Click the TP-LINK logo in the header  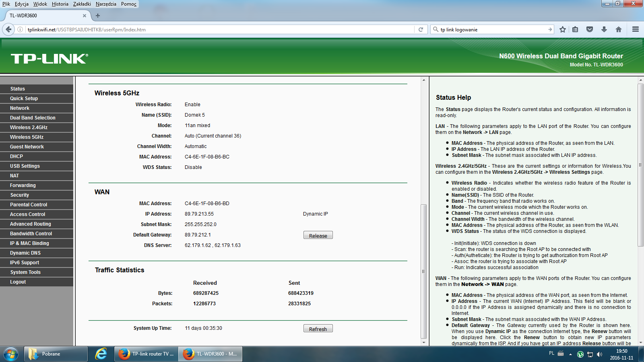point(49,59)
